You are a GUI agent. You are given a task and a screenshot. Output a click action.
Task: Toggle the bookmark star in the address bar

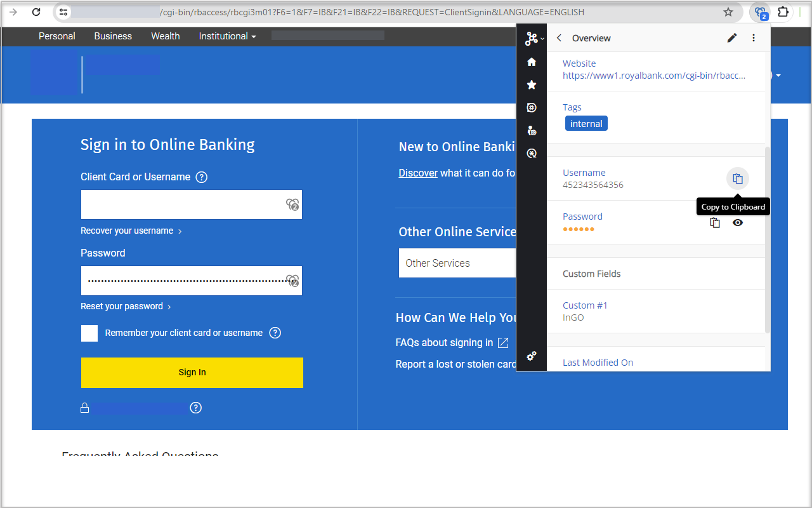coord(728,11)
